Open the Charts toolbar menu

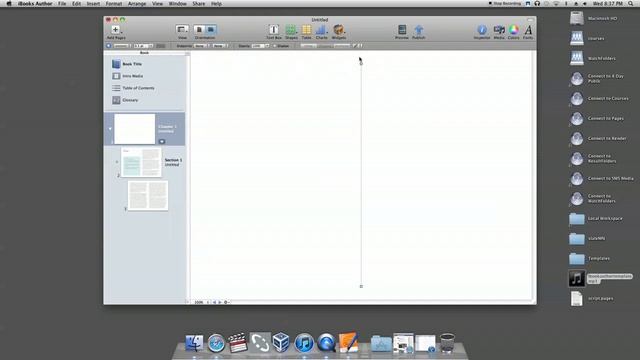[x=322, y=31]
